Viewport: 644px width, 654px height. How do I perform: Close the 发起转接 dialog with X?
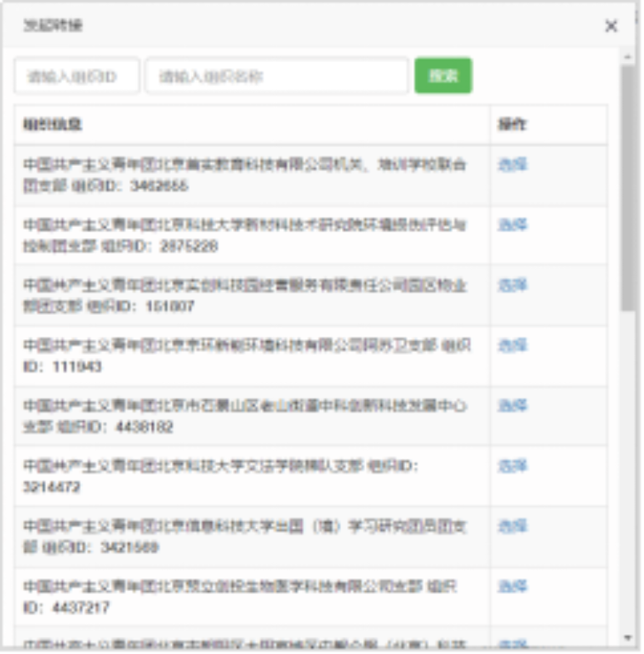tap(611, 26)
